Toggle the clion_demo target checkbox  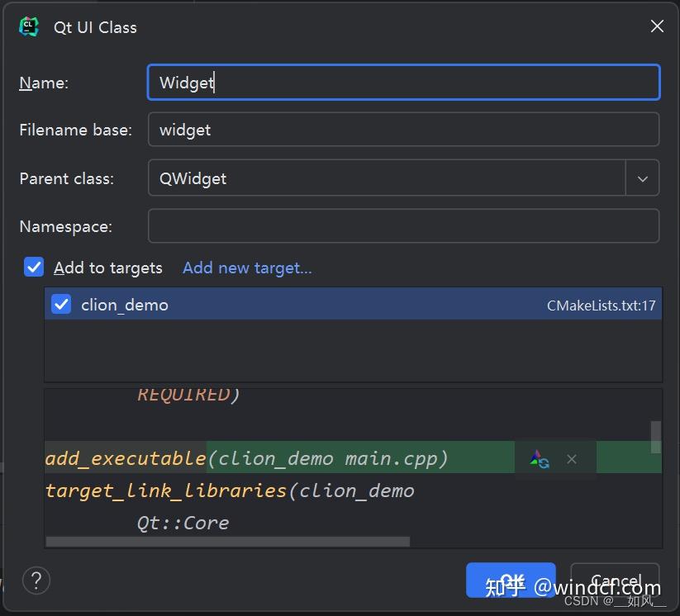[61, 305]
